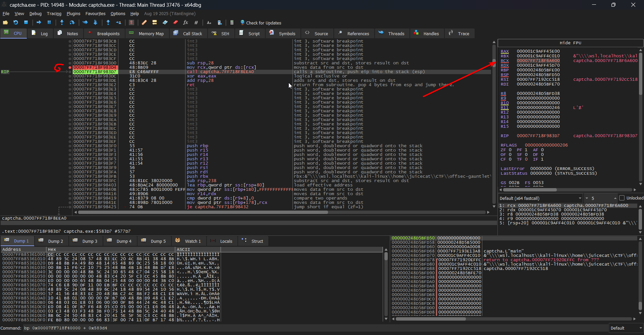Pause execution with the pause icon
The image size is (644, 335).
(x=49, y=22)
